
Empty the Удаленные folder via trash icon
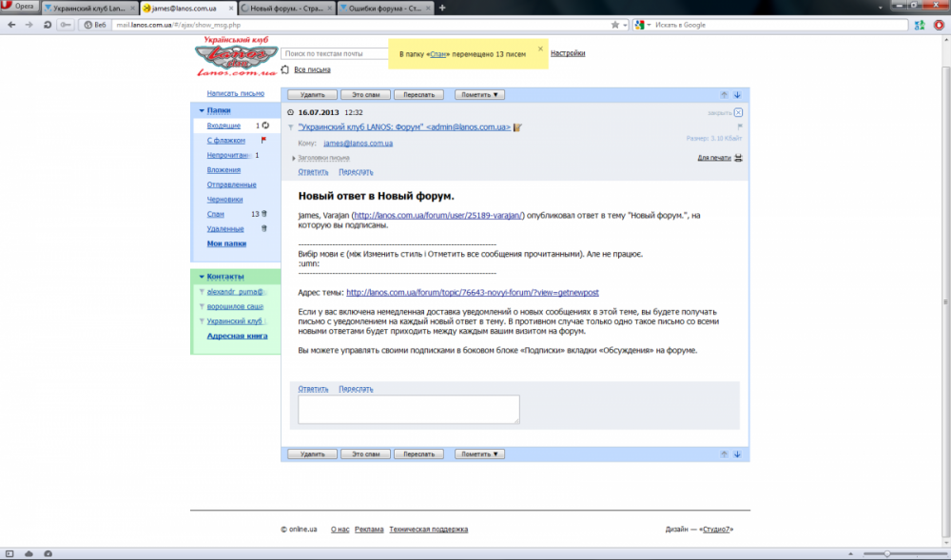click(264, 229)
